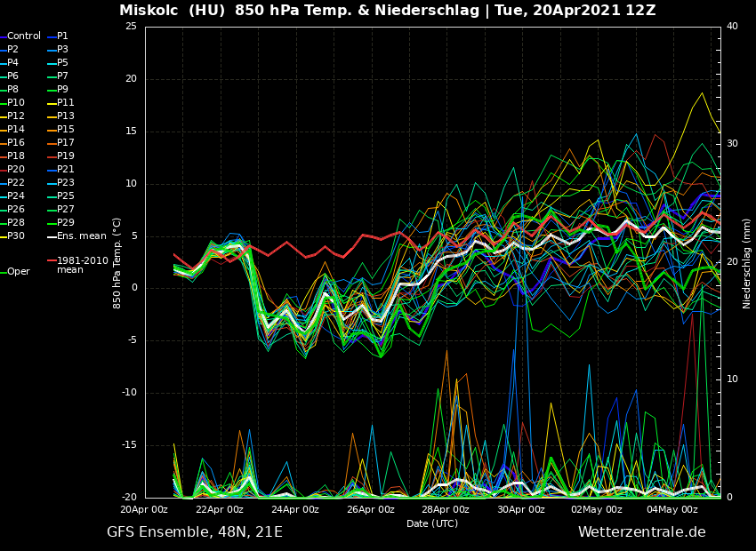Click the GFS Ensemble, 48N, 21E label
This screenshot has height=551, width=756.
(x=195, y=532)
